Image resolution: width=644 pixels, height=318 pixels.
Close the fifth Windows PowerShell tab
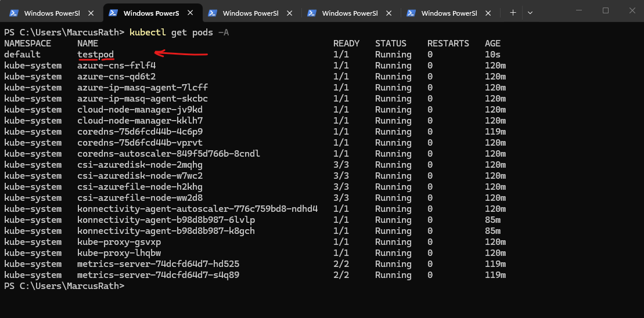pos(487,13)
